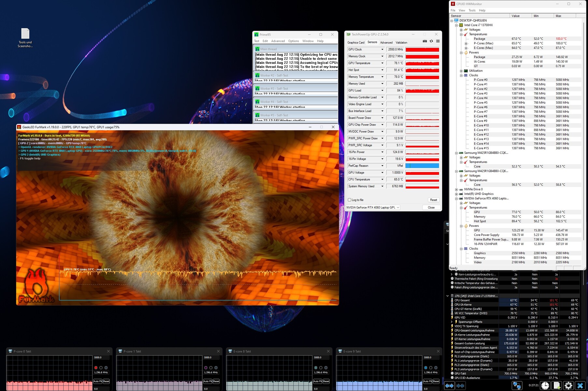Open the GPU Temperature sensor dropdown
The width and height of the screenshot is (588, 391).
point(382,63)
